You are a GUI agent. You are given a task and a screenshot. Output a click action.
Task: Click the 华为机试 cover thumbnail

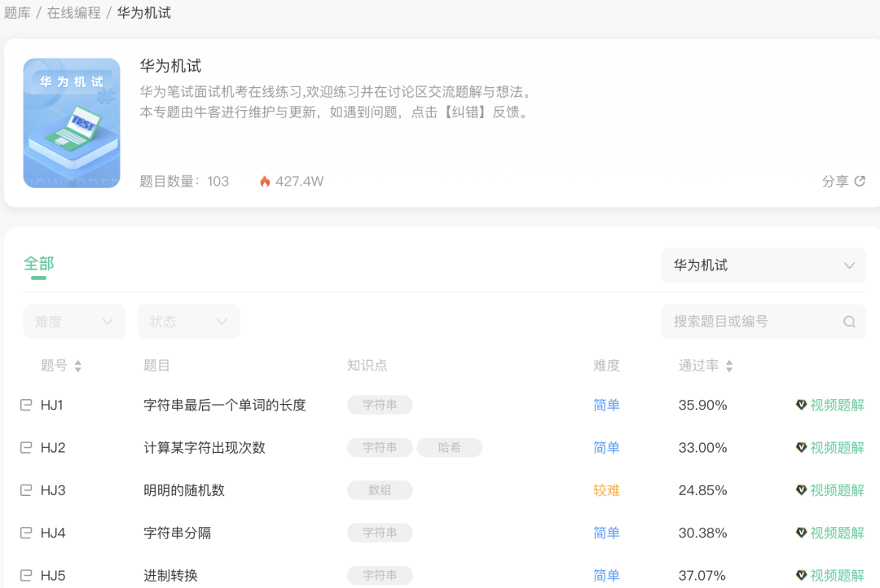72,123
